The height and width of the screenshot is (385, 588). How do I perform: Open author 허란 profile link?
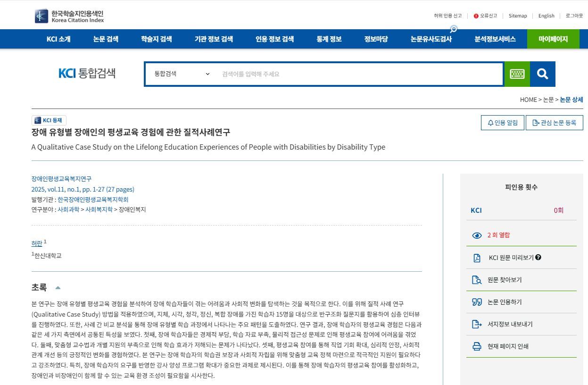coord(37,243)
